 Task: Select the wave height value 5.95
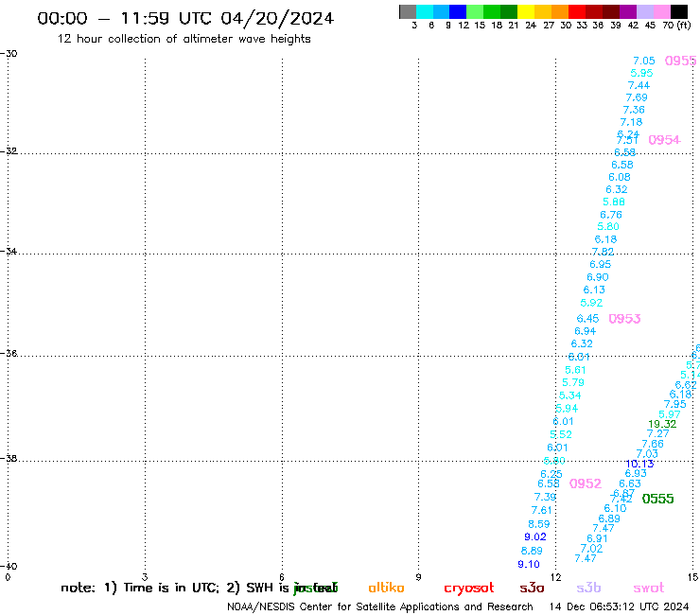(x=641, y=73)
